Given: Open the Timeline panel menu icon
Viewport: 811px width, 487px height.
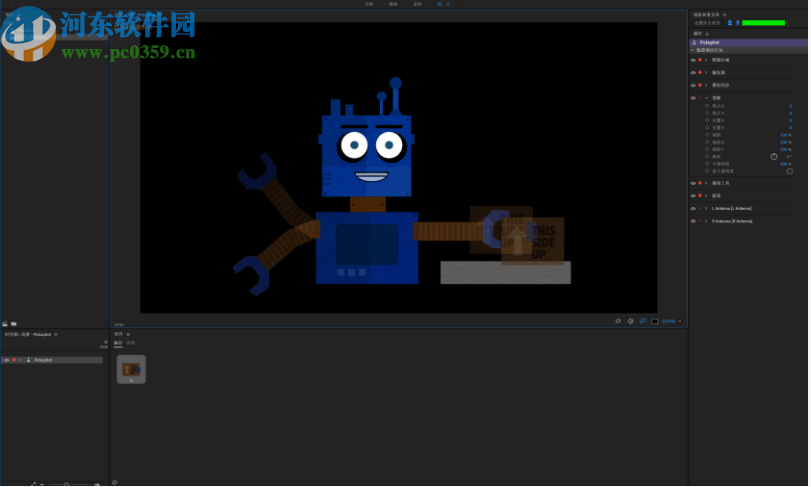Looking at the screenshot, I should (56, 334).
